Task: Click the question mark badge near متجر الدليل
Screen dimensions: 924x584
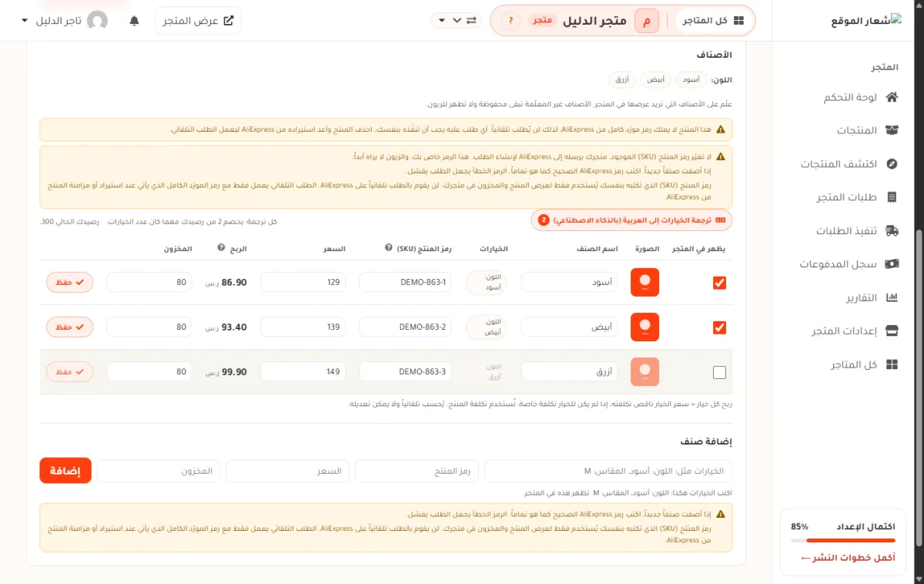Action: (511, 21)
